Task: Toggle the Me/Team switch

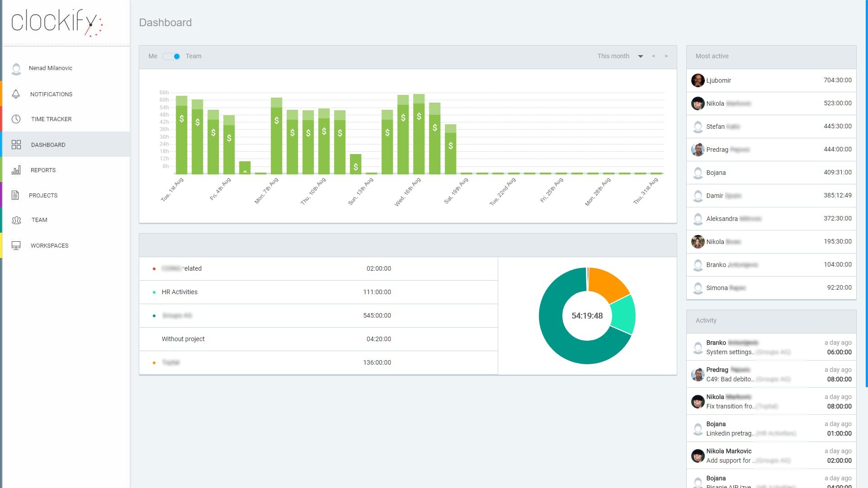Action: (x=171, y=56)
